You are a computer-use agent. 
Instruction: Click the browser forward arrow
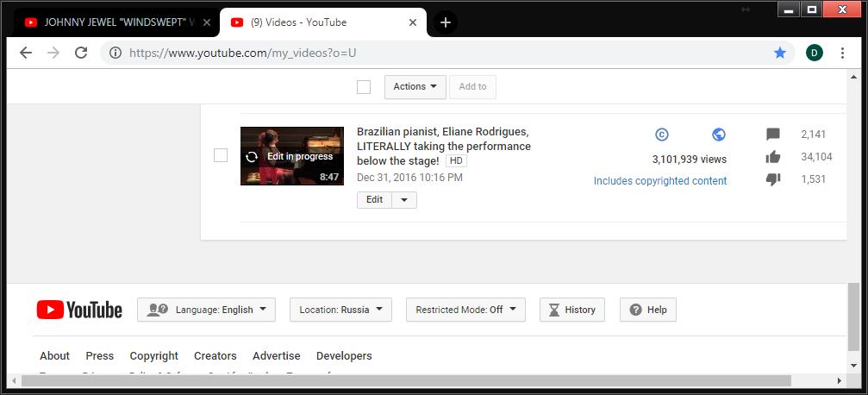click(53, 53)
